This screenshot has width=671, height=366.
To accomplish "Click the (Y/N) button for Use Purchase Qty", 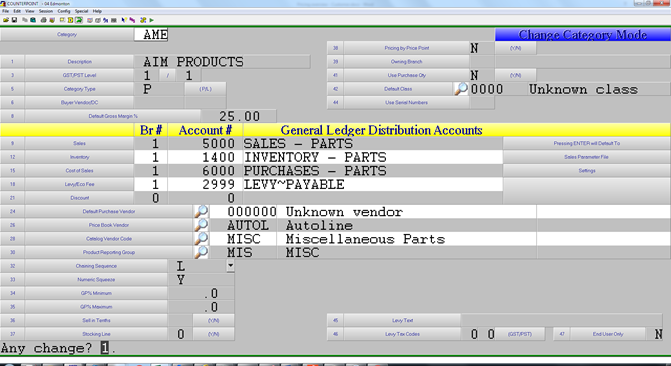I will point(515,75).
